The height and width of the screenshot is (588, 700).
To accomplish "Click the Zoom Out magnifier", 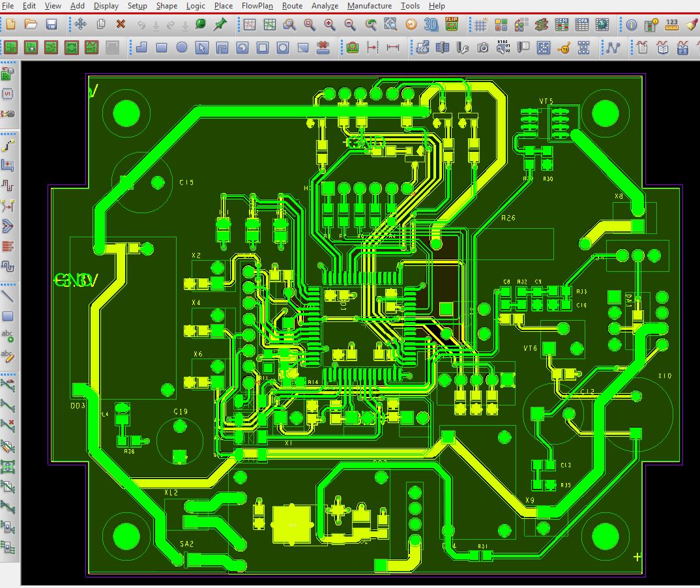I will click(x=351, y=24).
